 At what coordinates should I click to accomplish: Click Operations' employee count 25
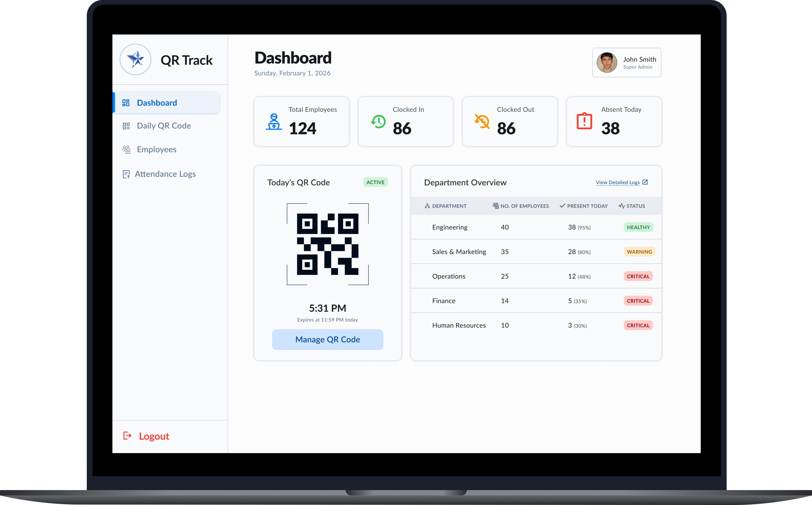[x=505, y=276]
